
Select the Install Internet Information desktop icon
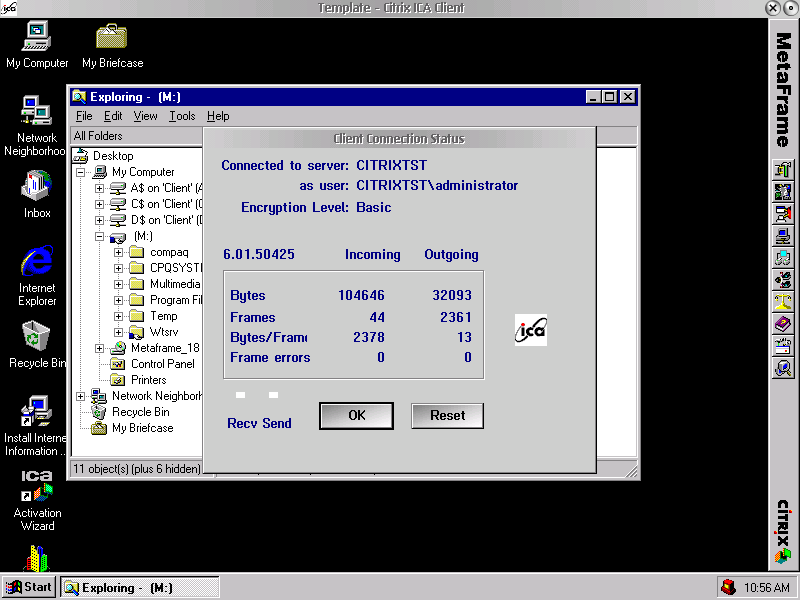pos(36,426)
